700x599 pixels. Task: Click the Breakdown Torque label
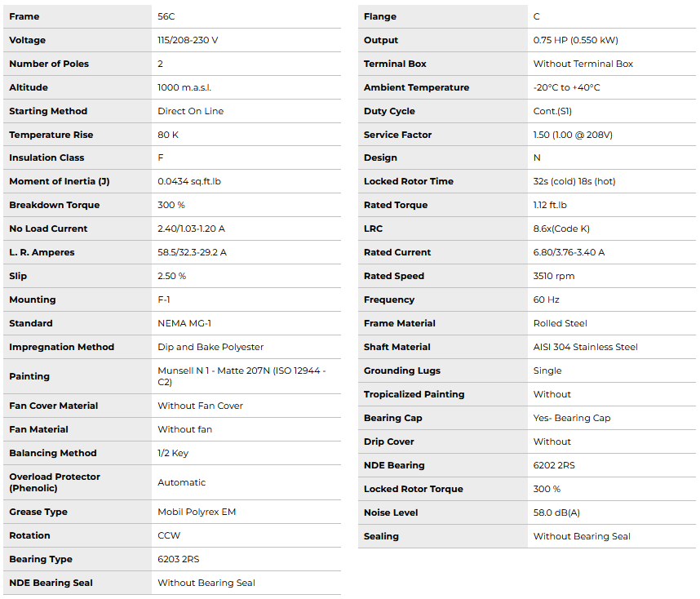(54, 205)
